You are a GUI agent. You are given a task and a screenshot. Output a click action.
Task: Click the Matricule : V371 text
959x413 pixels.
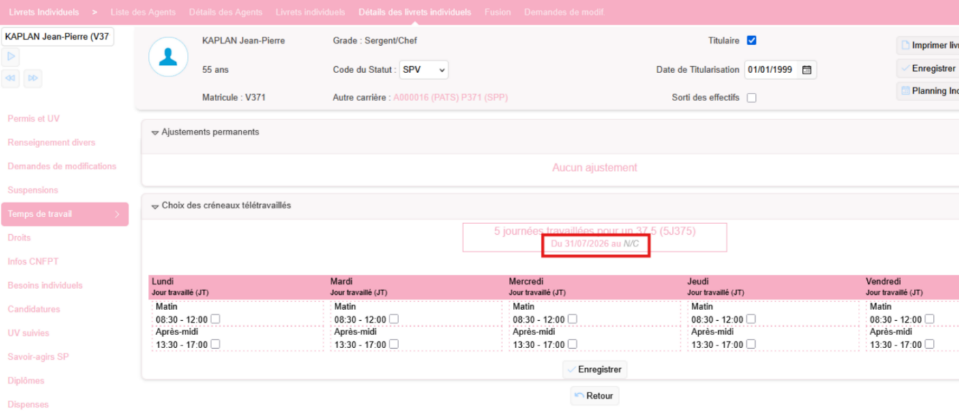pos(234,97)
